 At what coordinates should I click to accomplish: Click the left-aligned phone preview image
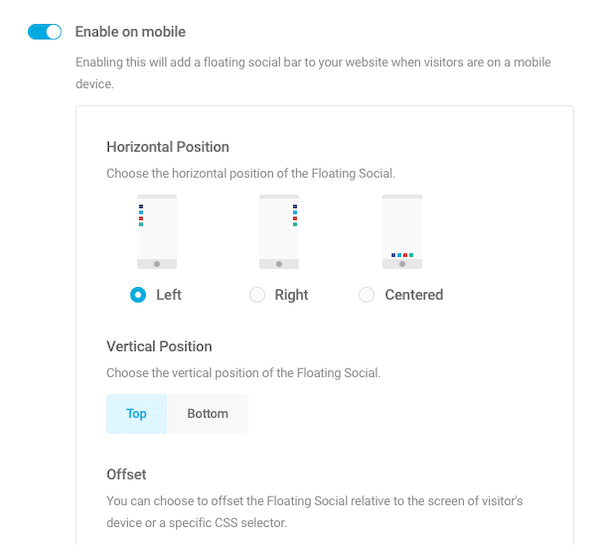[157, 232]
